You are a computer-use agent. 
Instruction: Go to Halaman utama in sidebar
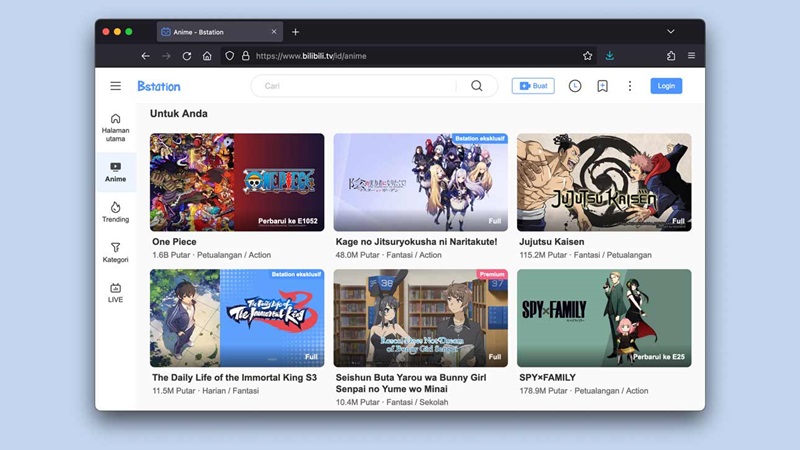(x=115, y=127)
